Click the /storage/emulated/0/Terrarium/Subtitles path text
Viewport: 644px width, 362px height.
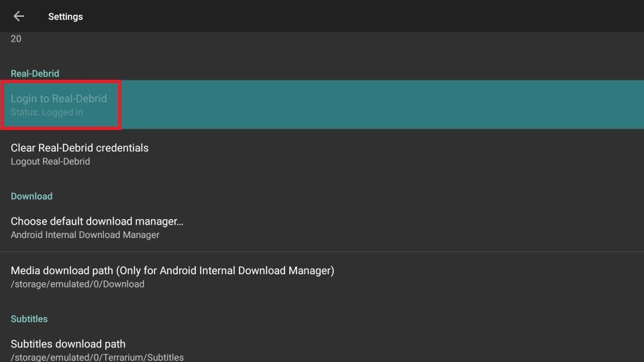97,357
